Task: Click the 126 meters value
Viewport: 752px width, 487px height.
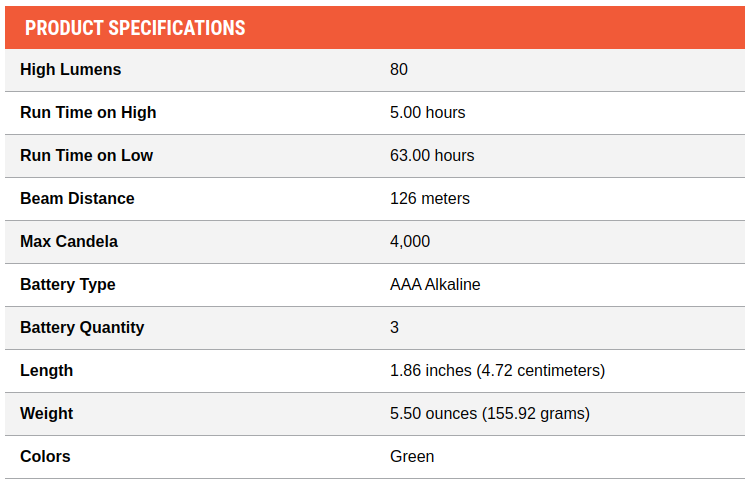Action: pyautogui.click(x=430, y=199)
